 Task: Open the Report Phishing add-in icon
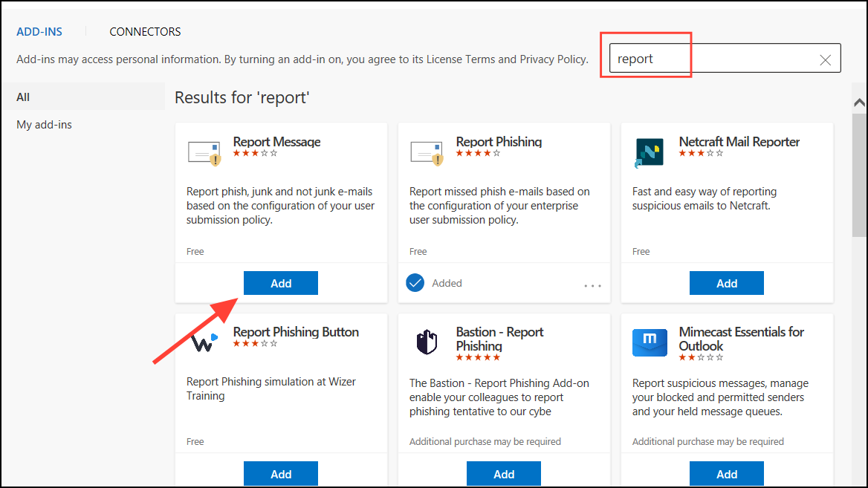pos(427,153)
